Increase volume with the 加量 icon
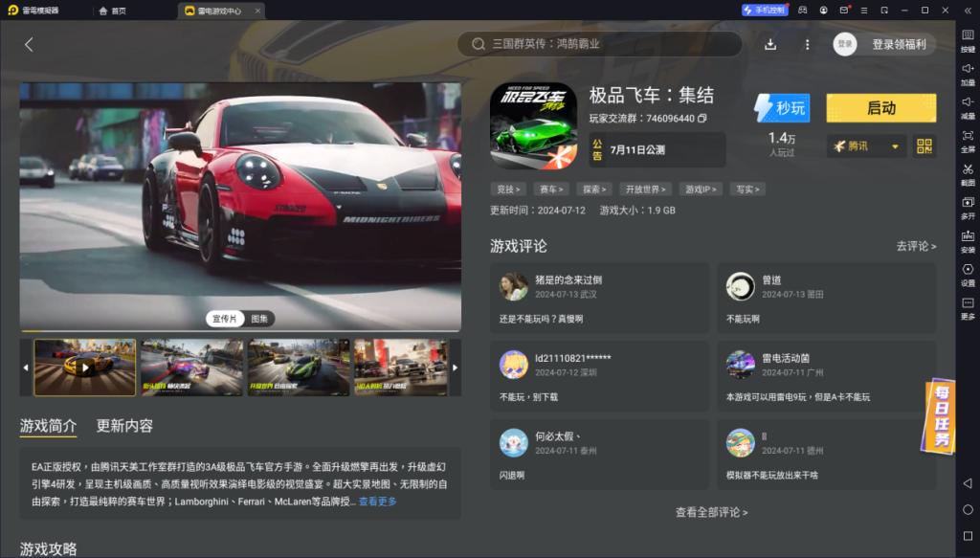The image size is (980, 558). [x=968, y=73]
